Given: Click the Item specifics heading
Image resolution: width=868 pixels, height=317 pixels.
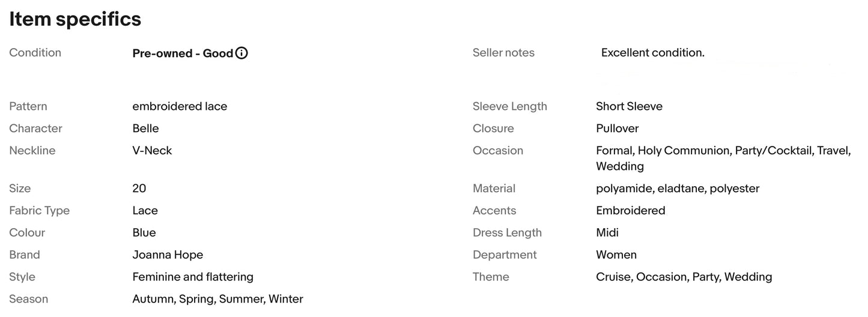Looking at the screenshot, I should coord(75,19).
